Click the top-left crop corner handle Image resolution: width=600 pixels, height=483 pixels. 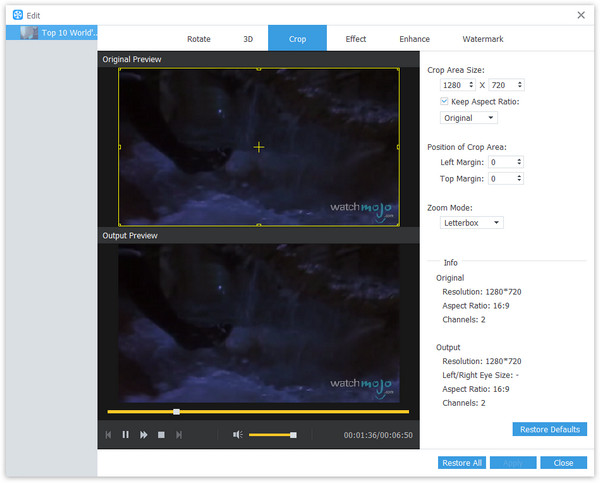[119, 69]
